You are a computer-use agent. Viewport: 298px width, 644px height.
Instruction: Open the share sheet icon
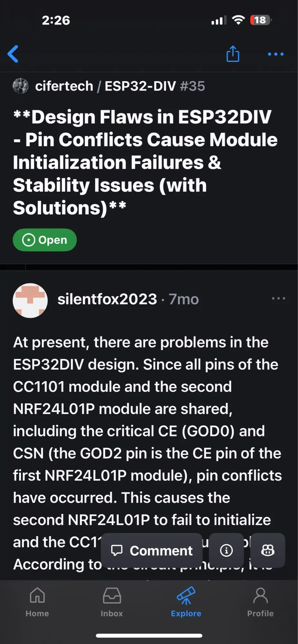[x=233, y=54]
